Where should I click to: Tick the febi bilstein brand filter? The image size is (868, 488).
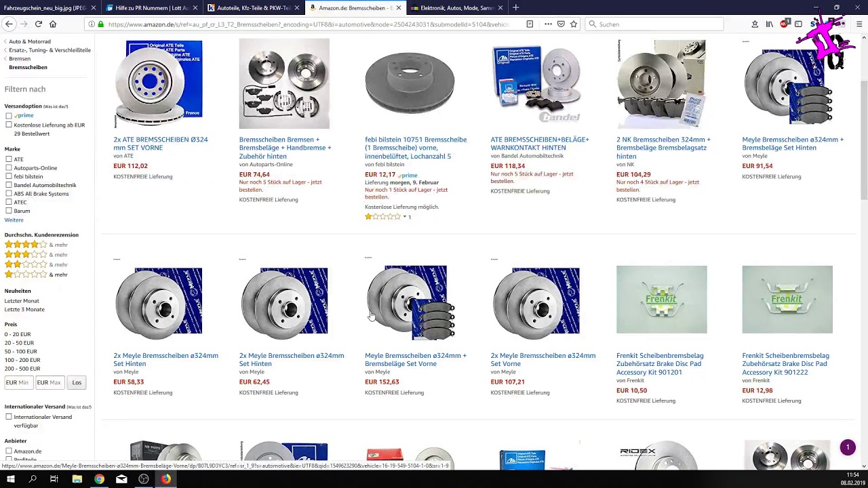tap(9, 176)
